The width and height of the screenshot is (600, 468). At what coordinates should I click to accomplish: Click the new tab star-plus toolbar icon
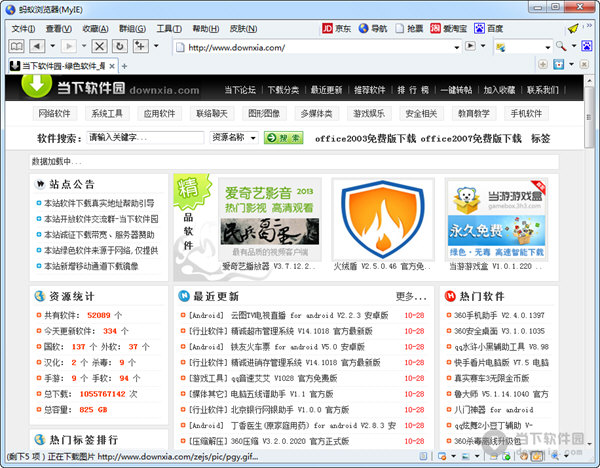pos(140,46)
